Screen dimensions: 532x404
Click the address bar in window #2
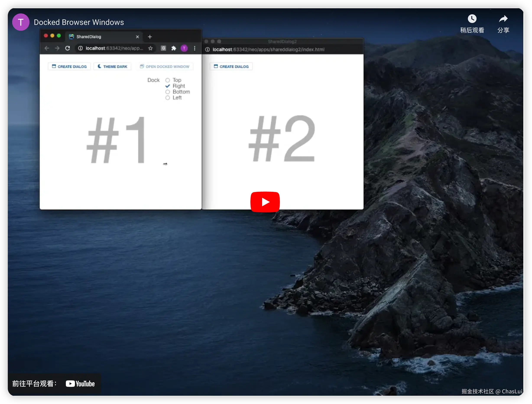pos(268,50)
